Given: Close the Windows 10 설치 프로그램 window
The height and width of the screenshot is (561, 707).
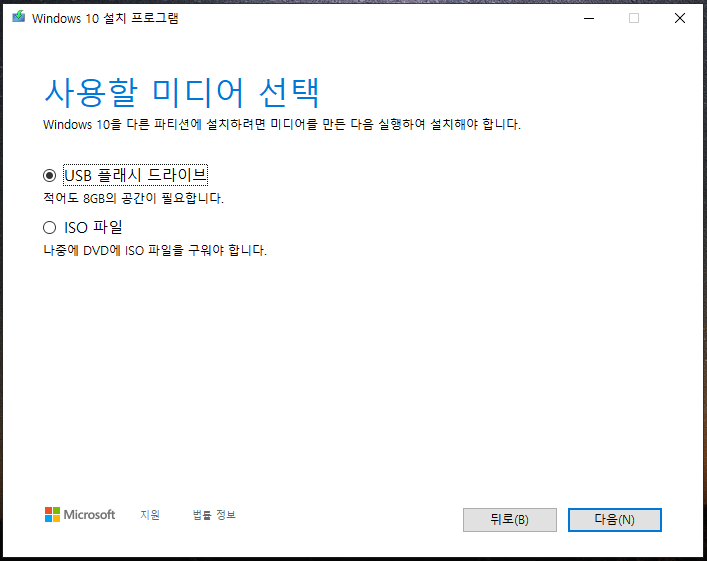Looking at the screenshot, I should point(680,18).
